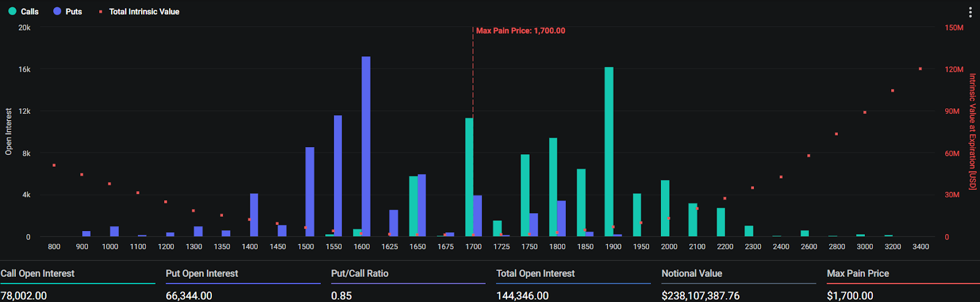This screenshot has height=302, width=980.
Task: Click the Calls bar at 1700 strike
Action: [x=469, y=177]
